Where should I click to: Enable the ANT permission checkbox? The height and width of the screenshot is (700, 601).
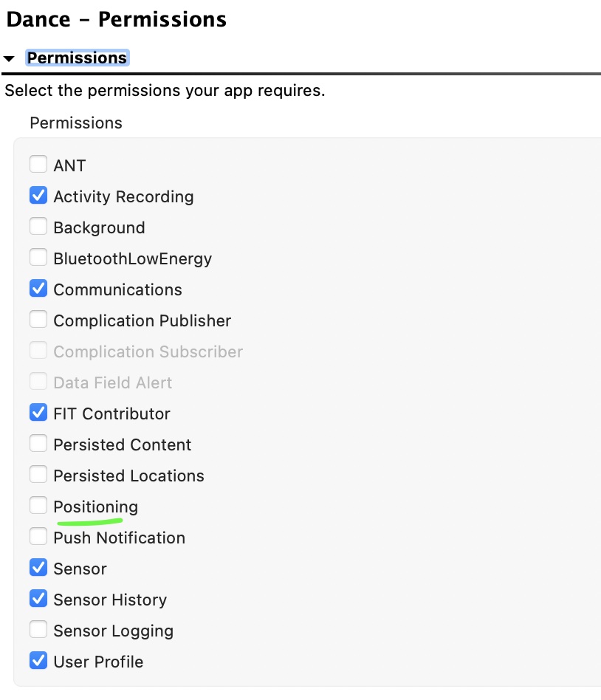pos(38,164)
